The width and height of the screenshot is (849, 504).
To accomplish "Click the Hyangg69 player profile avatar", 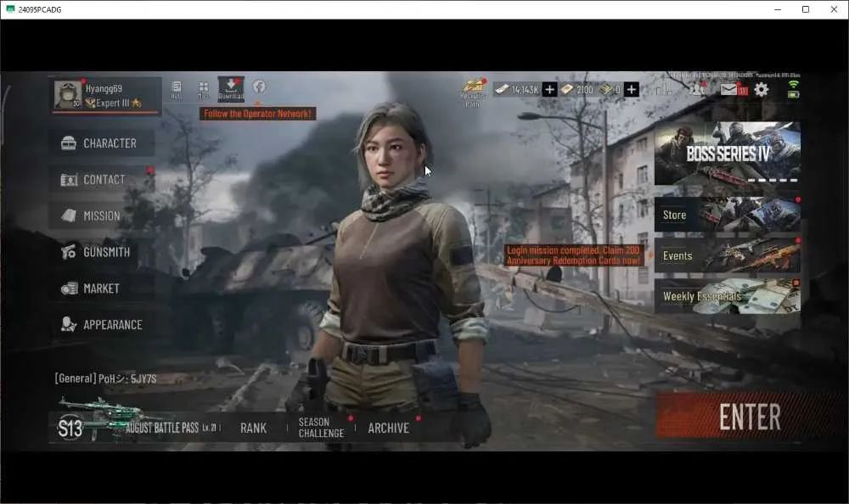I will click(x=68, y=95).
